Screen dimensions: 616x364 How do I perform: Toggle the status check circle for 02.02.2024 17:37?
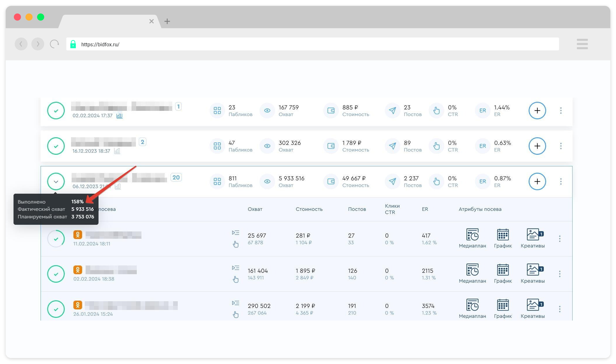click(56, 111)
